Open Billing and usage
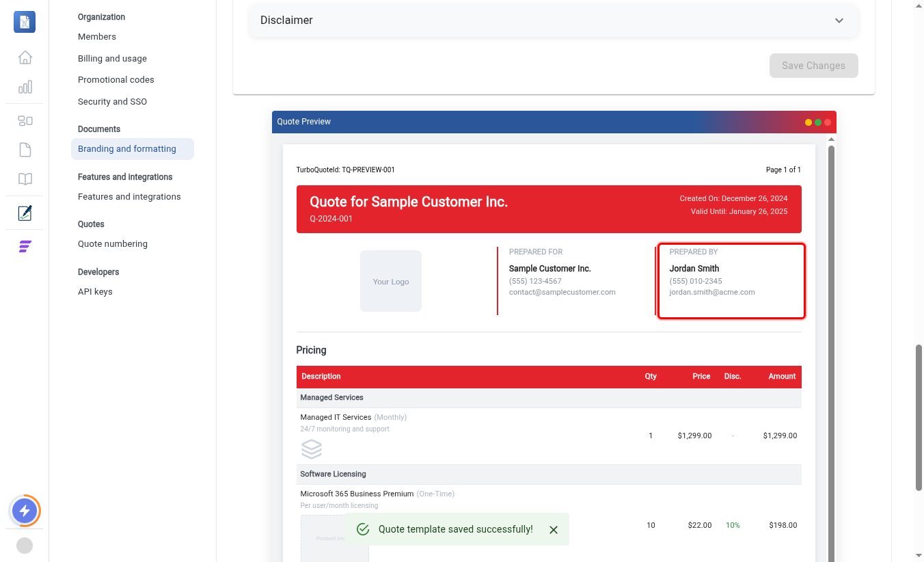 tap(112, 59)
